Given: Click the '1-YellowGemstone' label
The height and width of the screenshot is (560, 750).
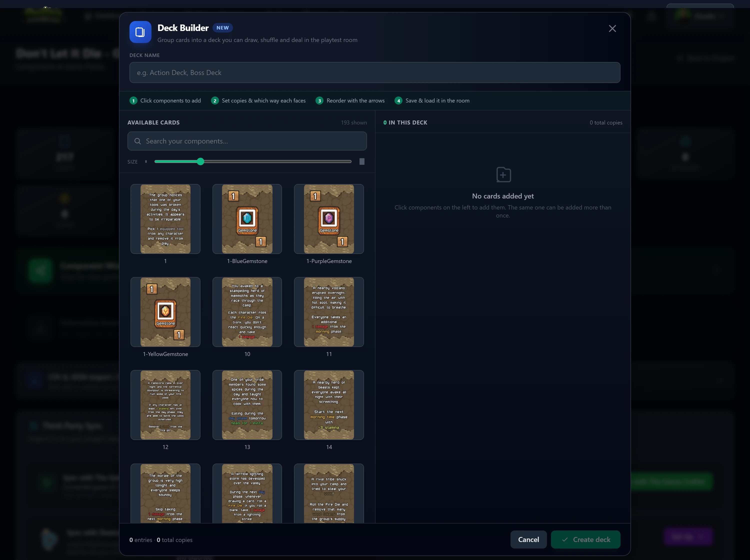Looking at the screenshot, I should (165, 354).
